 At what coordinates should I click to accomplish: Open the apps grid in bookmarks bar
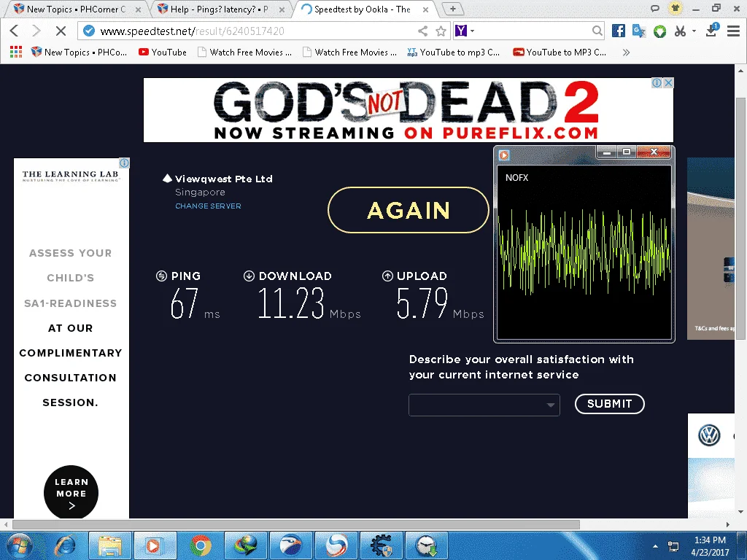click(x=16, y=52)
